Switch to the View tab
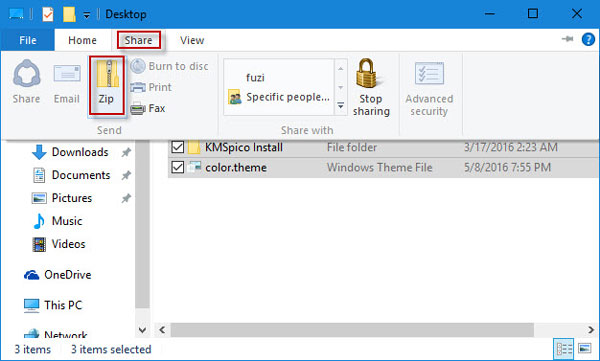The height and width of the screenshot is (361, 600). 192,40
